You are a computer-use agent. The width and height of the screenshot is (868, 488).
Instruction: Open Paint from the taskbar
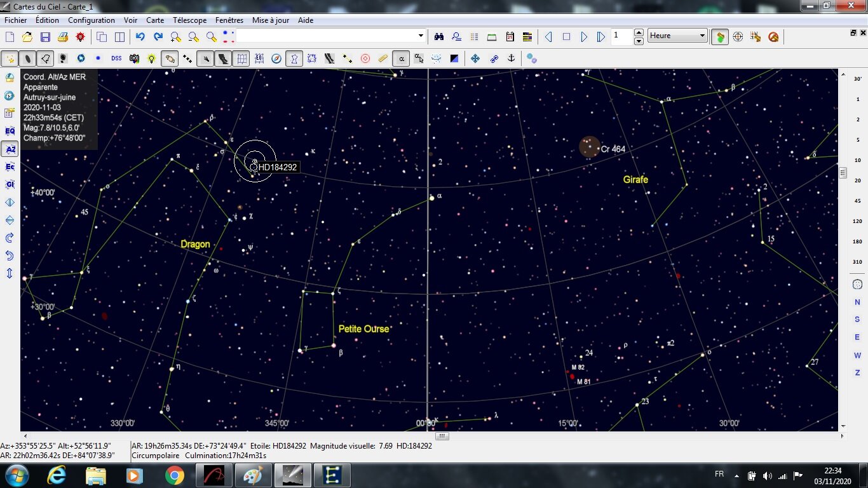pyautogui.click(x=253, y=475)
